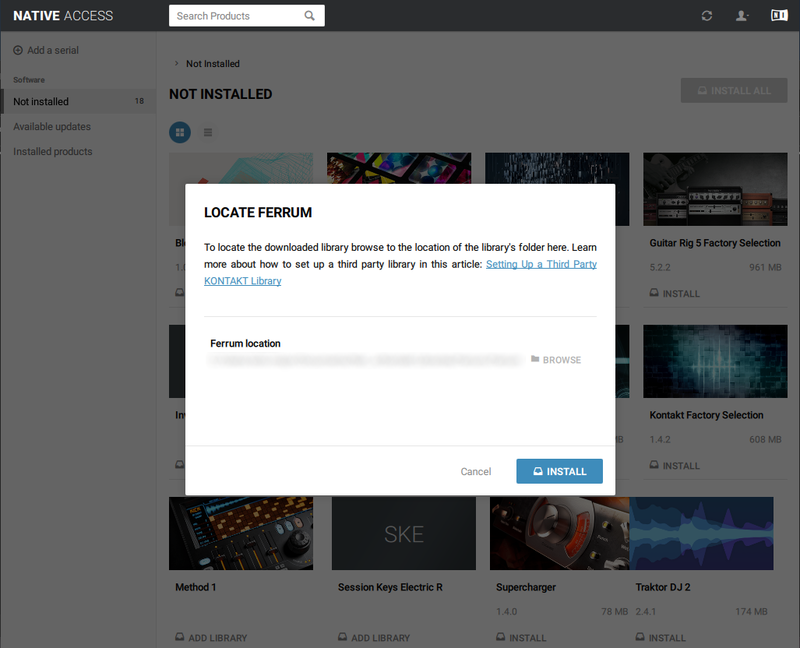Open Guitar Rig 5 Factory Selection thumbnail
The height and width of the screenshot is (648, 800).
point(715,189)
